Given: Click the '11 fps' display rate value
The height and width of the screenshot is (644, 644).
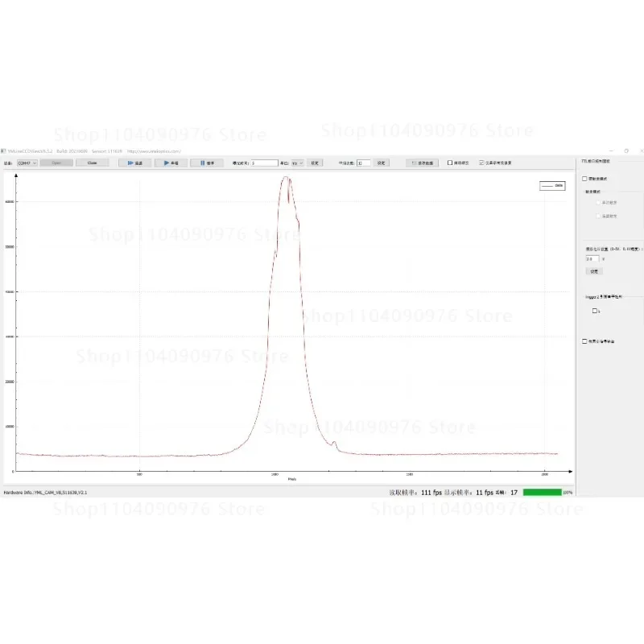Looking at the screenshot, I should coord(485,493).
